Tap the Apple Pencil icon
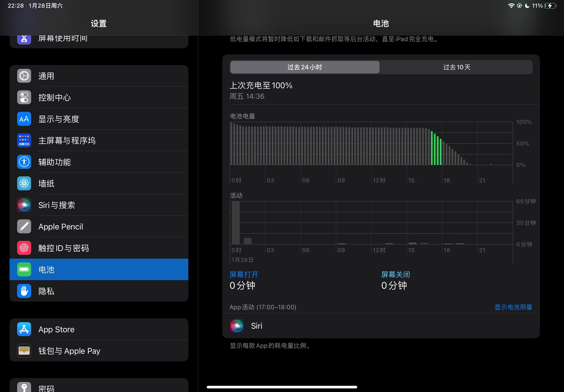The width and height of the screenshot is (564, 392). tap(24, 226)
